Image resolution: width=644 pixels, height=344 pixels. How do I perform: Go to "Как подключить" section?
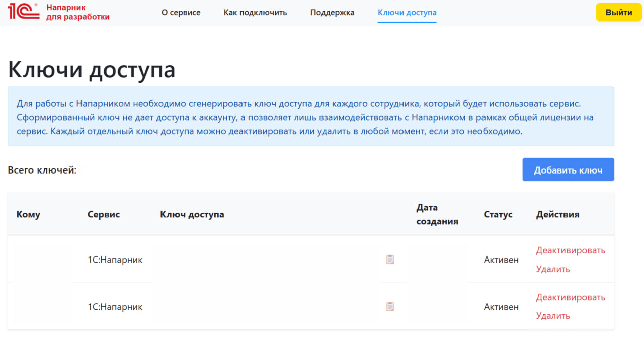[x=255, y=13]
